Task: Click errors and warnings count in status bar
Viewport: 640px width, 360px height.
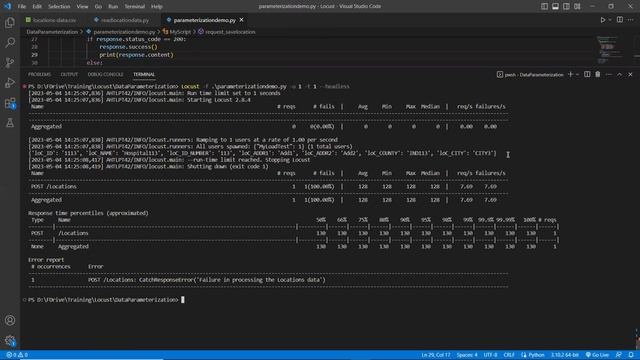Action: point(17,355)
